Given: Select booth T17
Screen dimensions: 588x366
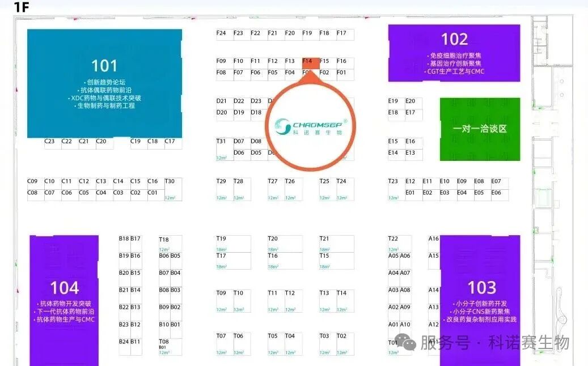Looking at the screenshot, I should pos(233,261).
